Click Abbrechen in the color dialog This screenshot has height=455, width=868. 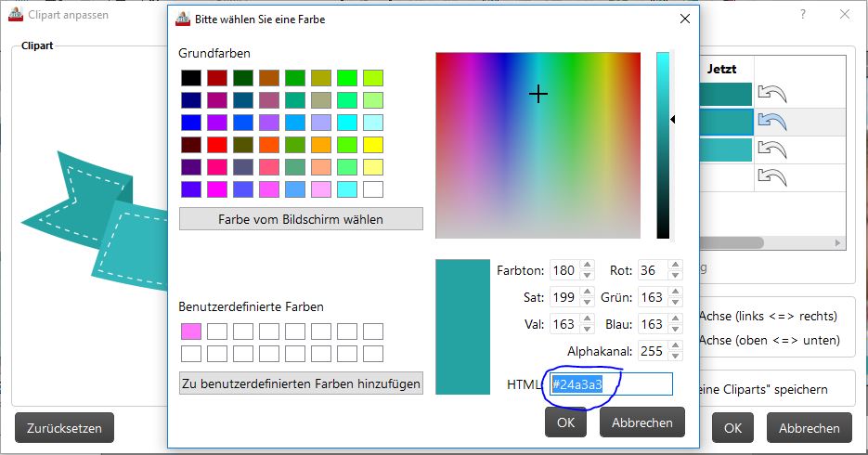point(641,422)
